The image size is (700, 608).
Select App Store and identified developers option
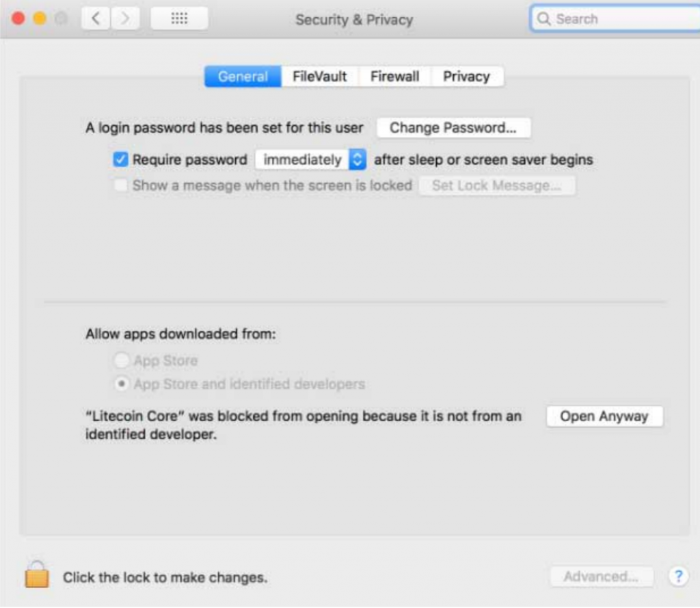tap(122, 384)
